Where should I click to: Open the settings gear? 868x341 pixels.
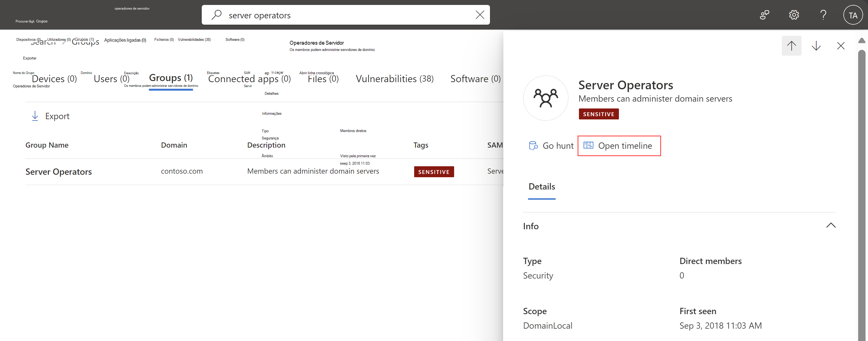click(794, 15)
